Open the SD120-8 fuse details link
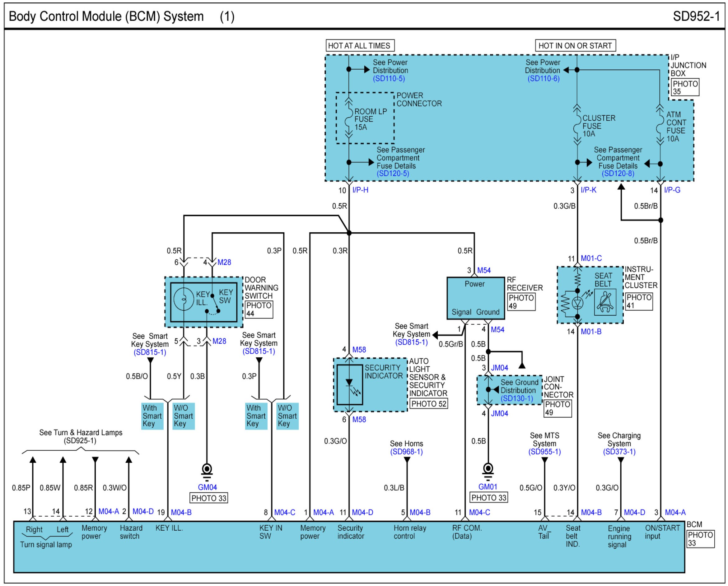 point(618,174)
